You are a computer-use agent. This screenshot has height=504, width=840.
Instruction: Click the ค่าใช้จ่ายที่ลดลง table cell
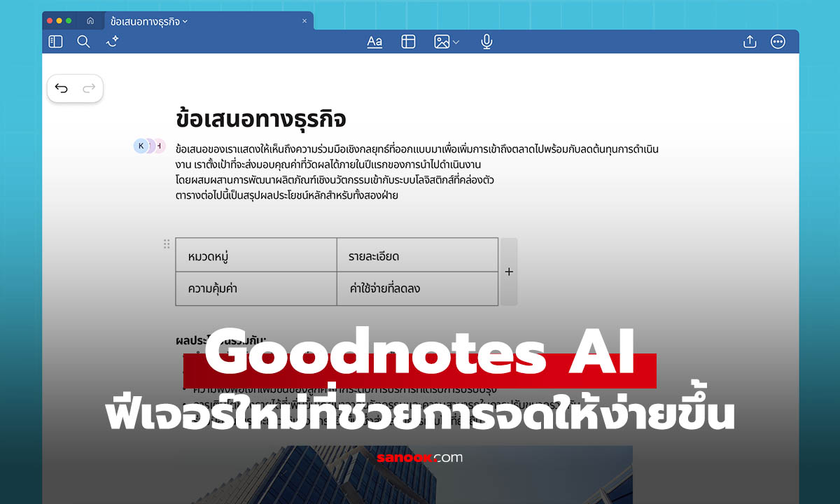click(x=417, y=288)
